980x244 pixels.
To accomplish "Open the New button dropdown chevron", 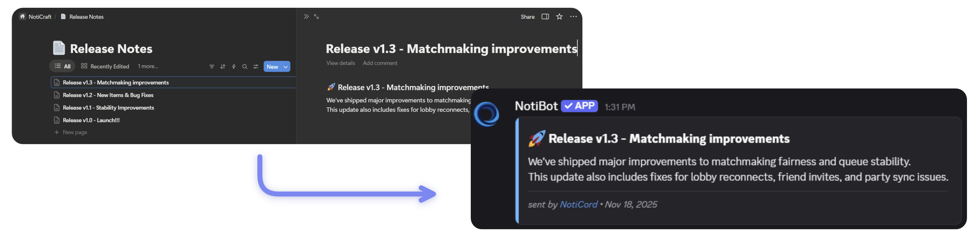I will coord(285,66).
